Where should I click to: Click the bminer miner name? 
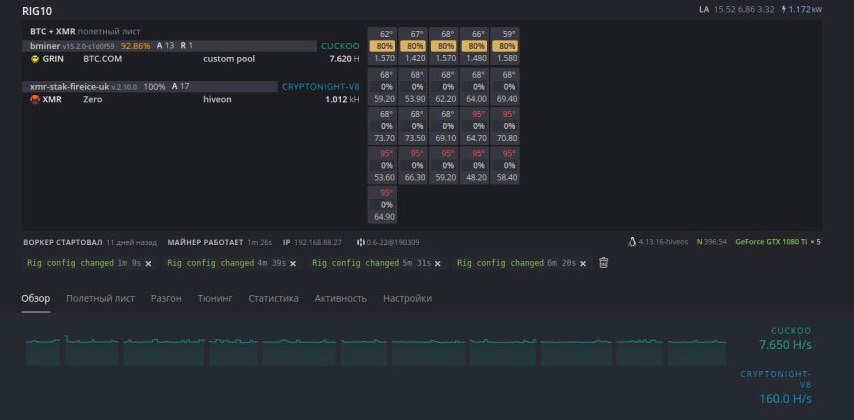tap(45, 46)
